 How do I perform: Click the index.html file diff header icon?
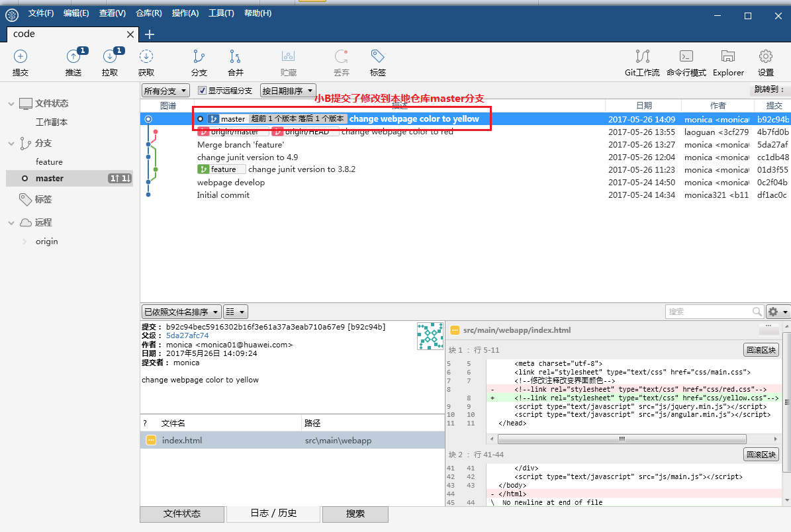tap(455, 330)
